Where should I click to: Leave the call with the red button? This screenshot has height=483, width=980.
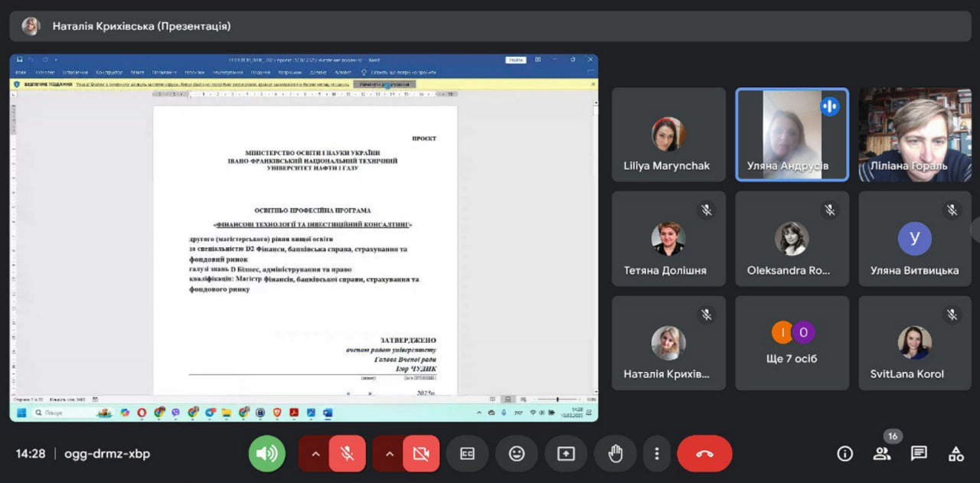coord(704,454)
